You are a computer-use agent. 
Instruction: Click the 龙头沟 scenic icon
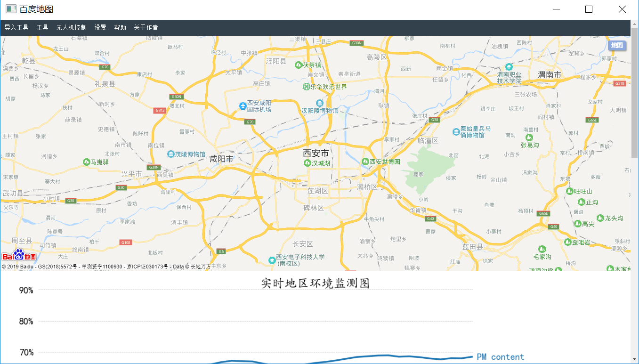click(x=600, y=218)
